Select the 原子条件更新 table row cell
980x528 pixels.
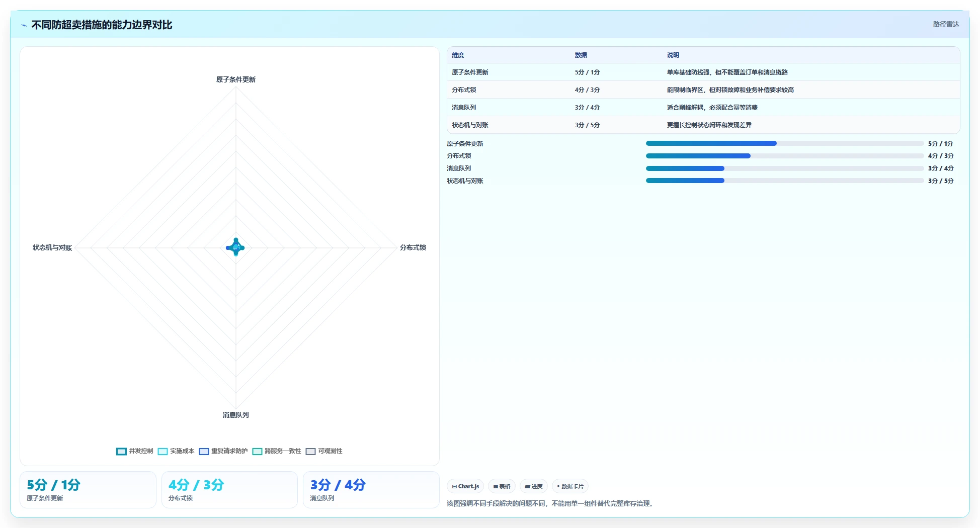pyautogui.click(x=470, y=72)
